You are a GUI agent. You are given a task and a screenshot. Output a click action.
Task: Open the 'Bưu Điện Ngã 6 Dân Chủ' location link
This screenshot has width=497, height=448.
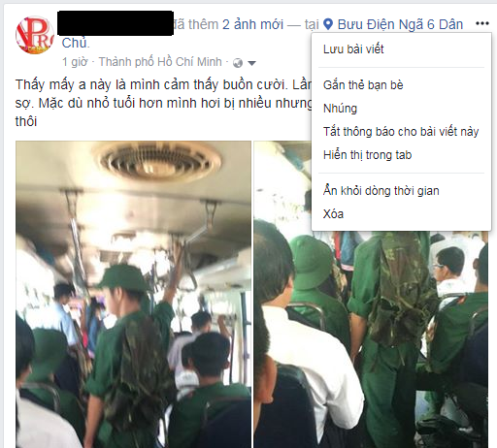point(400,24)
